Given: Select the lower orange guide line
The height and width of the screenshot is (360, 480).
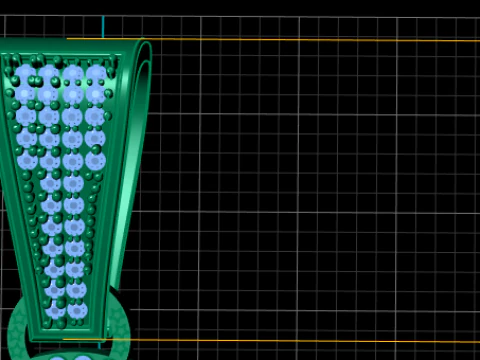Looking at the screenshot, I should [x=272, y=340].
